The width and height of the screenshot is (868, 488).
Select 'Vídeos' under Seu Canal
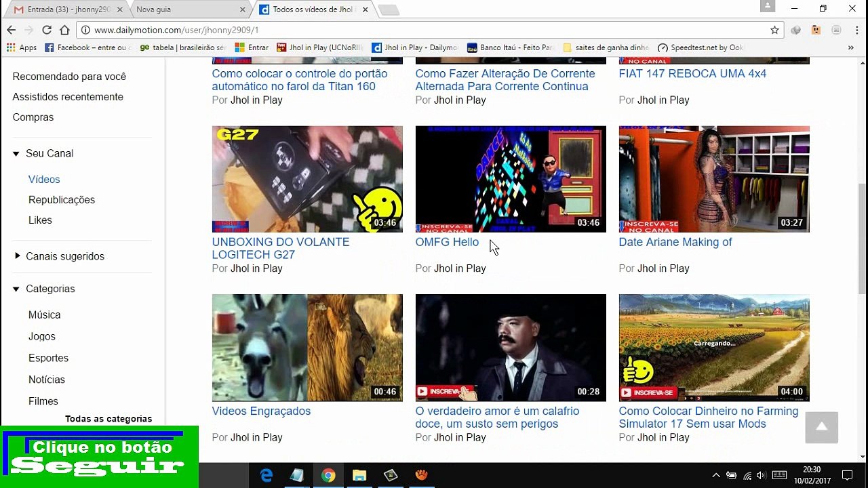(x=44, y=180)
